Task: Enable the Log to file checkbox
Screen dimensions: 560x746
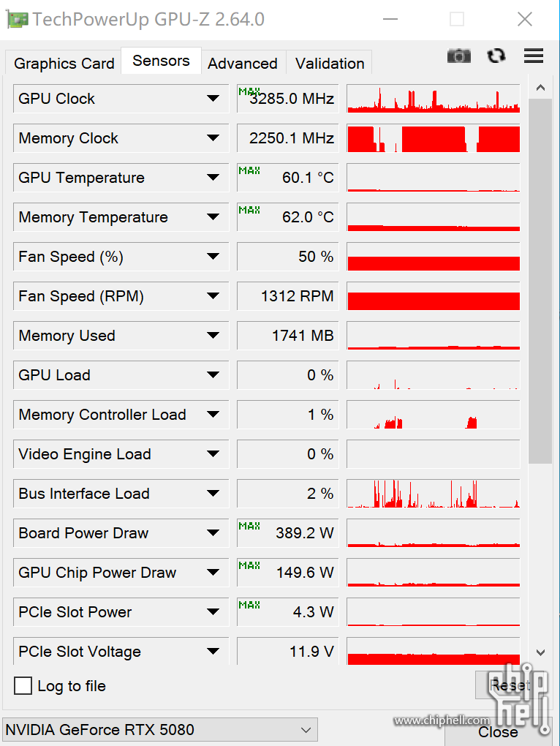Action: click(x=23, y=686)
